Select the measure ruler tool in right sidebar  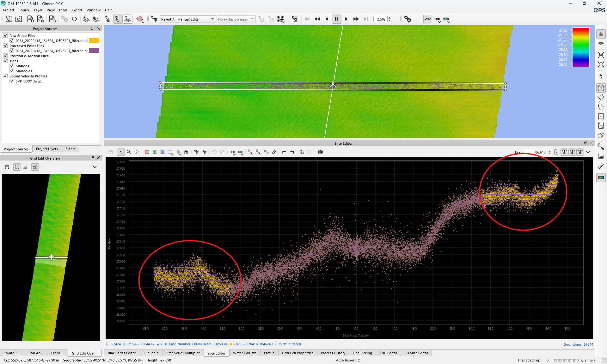pos(601,166)
